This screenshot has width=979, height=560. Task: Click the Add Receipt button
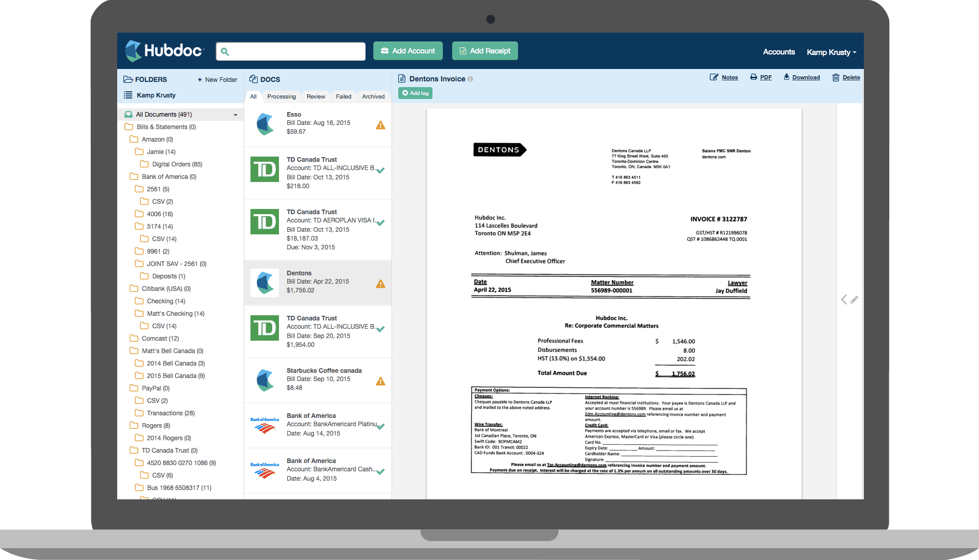[485, 51]
